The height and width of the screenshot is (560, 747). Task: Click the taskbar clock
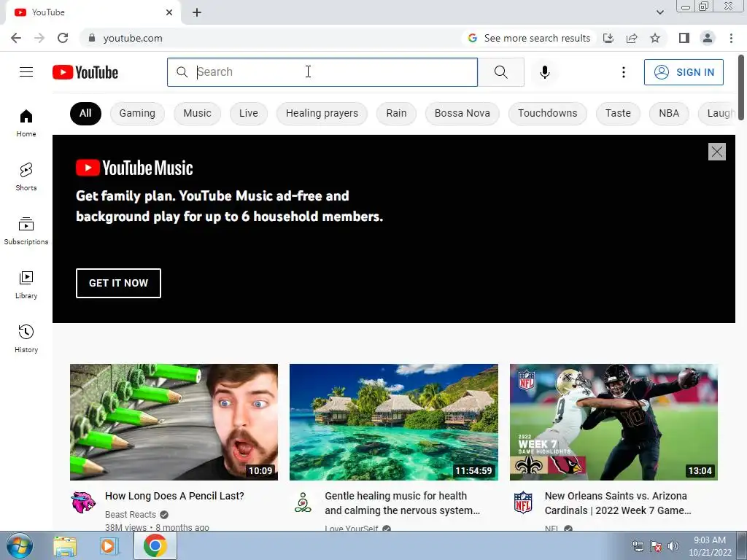tap(710, 546)
